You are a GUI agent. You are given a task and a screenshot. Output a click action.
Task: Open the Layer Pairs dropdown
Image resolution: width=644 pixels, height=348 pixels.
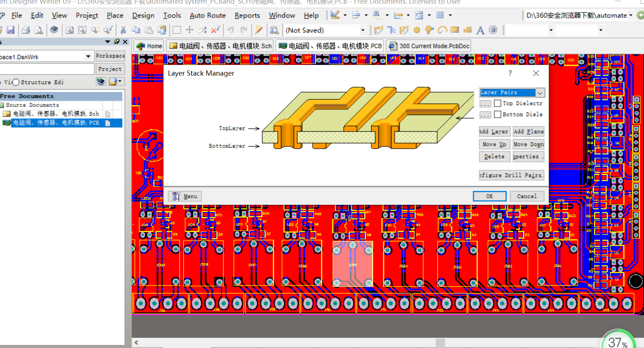(540, 93)
